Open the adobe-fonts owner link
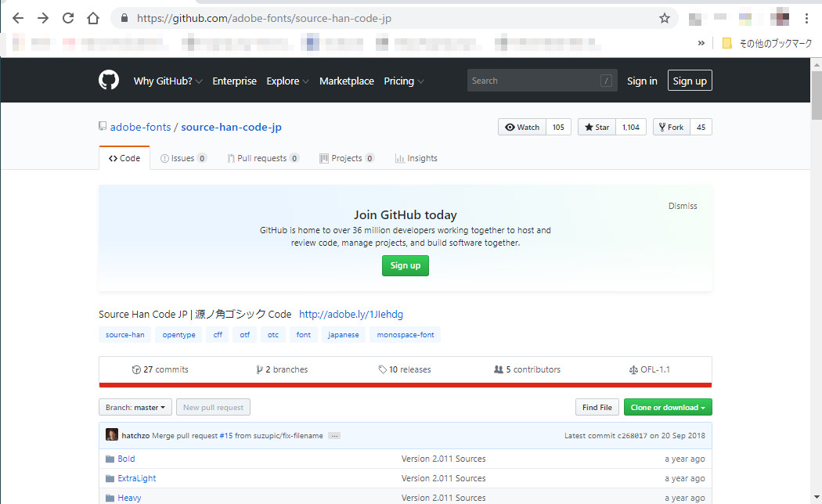822x504 pixels. pyautogui.click(x=140, y=128)
